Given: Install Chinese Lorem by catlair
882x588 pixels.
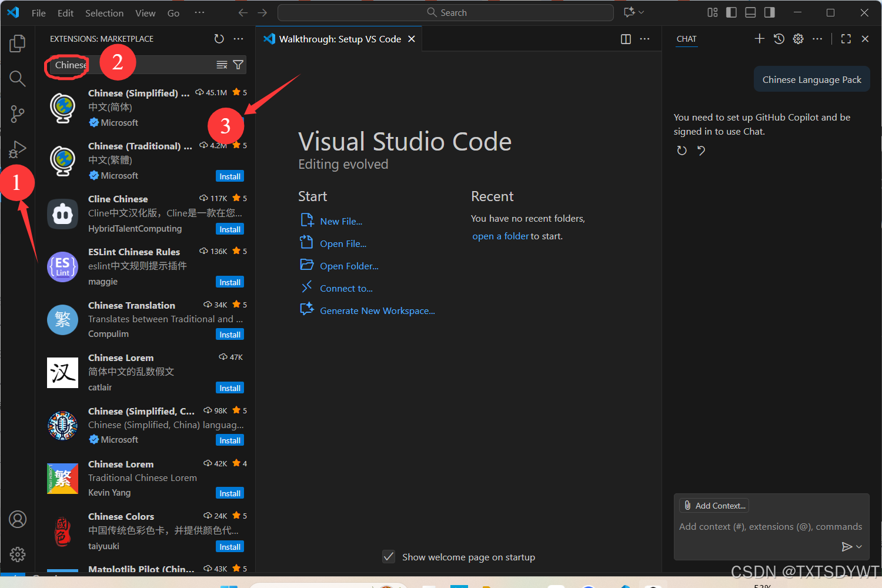Looking at the screenshot, I should tap(230, 388).
